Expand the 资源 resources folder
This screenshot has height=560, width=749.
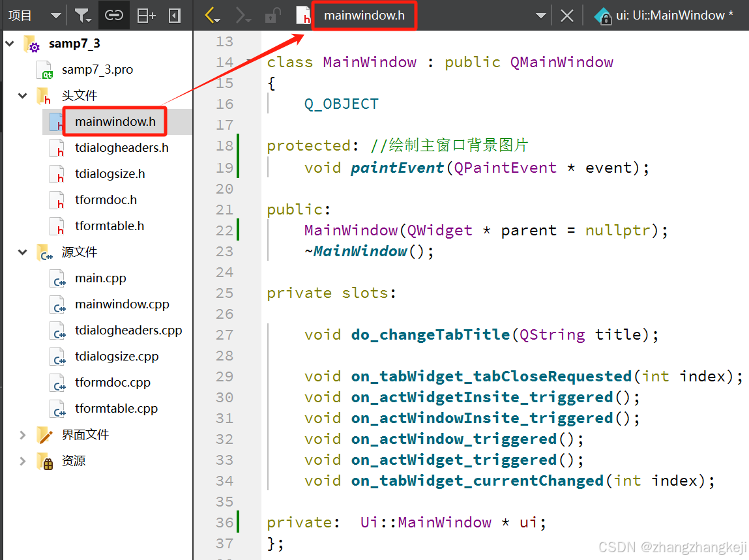(22, 461)
